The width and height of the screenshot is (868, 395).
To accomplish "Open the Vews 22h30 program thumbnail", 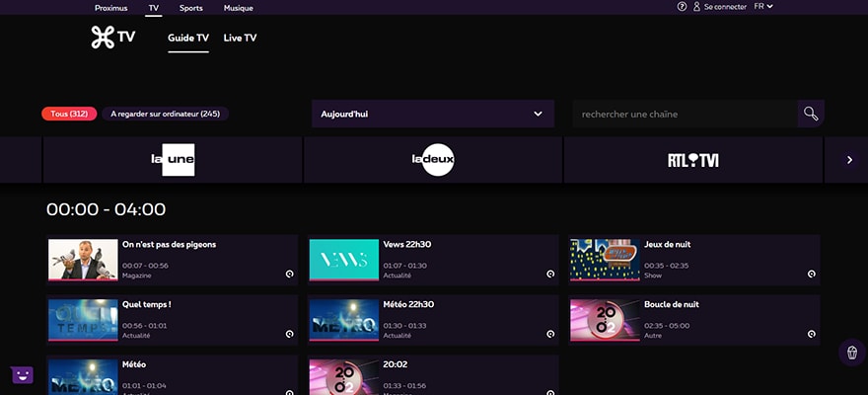I will pyautogui.click(x=344, y=260).
